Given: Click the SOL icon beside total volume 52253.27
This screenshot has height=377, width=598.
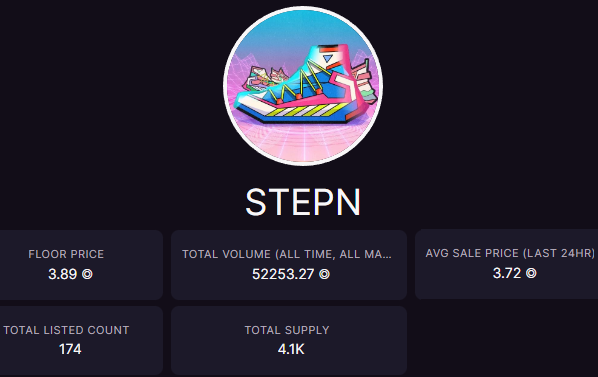Looking at the screenshot, I should [324, 274].
